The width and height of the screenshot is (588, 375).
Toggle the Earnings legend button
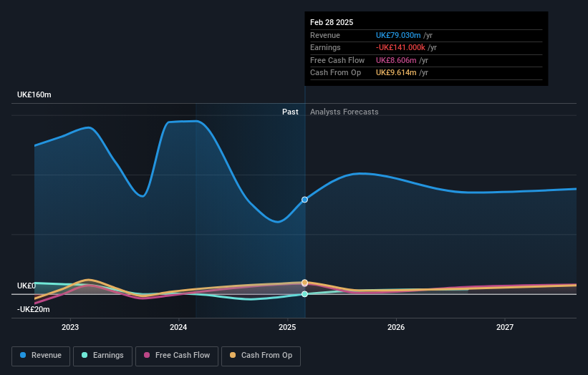pyautogui.click(x=102, y=356)
